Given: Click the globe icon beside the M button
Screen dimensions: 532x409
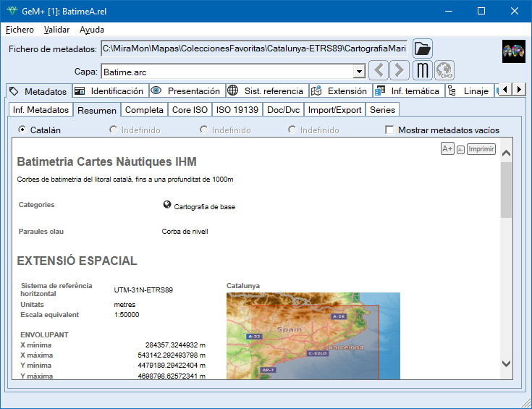Looking at the screenshot, I should [x=444, y=71].
